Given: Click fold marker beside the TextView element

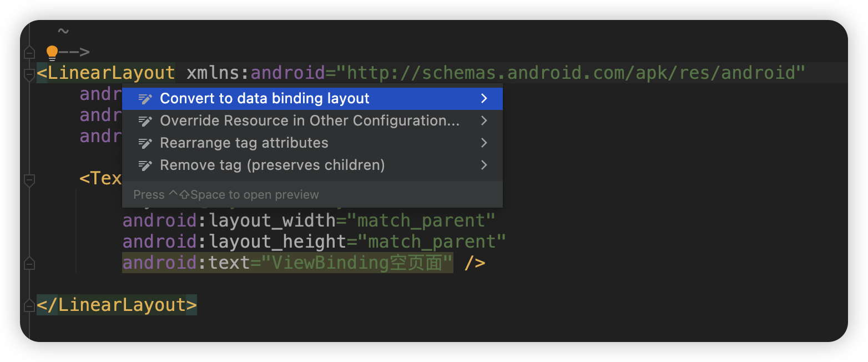Looking at the screenshot, I should click(x=29, y=179).
